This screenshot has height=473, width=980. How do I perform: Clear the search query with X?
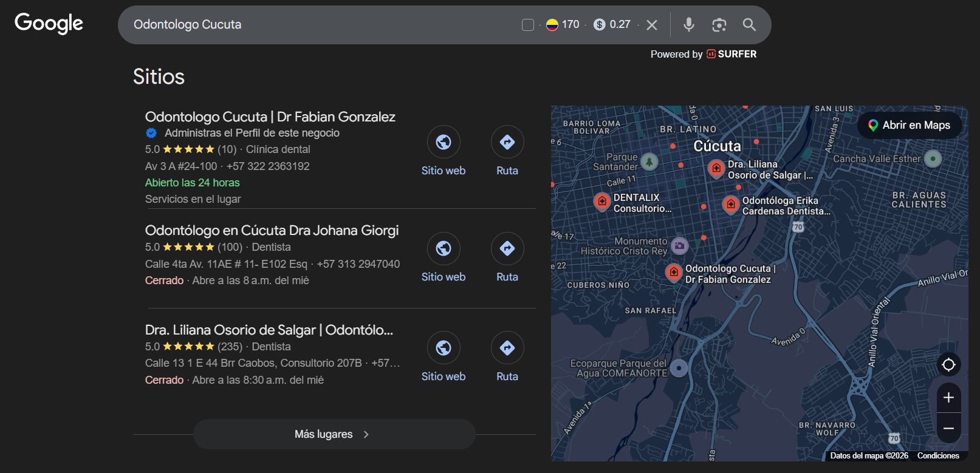(x=652, y=25)
